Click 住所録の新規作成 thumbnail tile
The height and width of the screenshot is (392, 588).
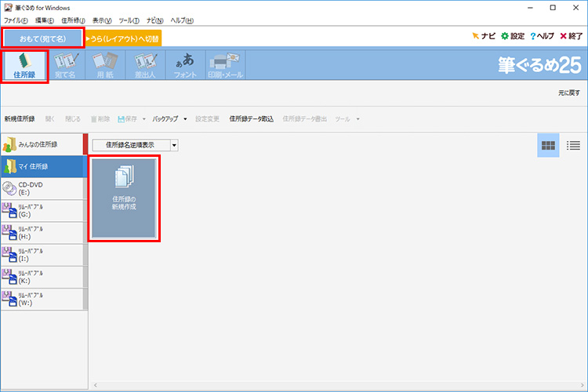(125, 198)
